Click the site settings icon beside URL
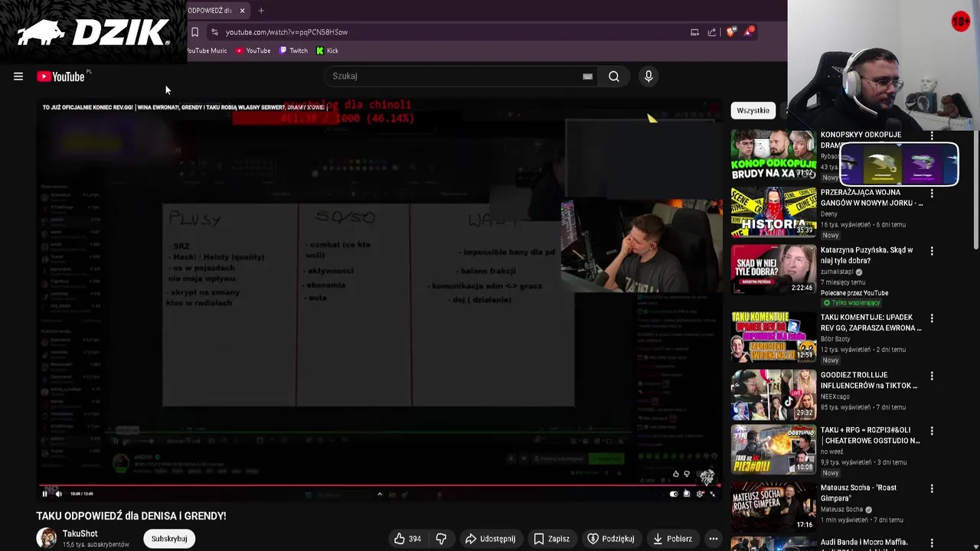The image size is (980, 551). click(x=214, y=32)
